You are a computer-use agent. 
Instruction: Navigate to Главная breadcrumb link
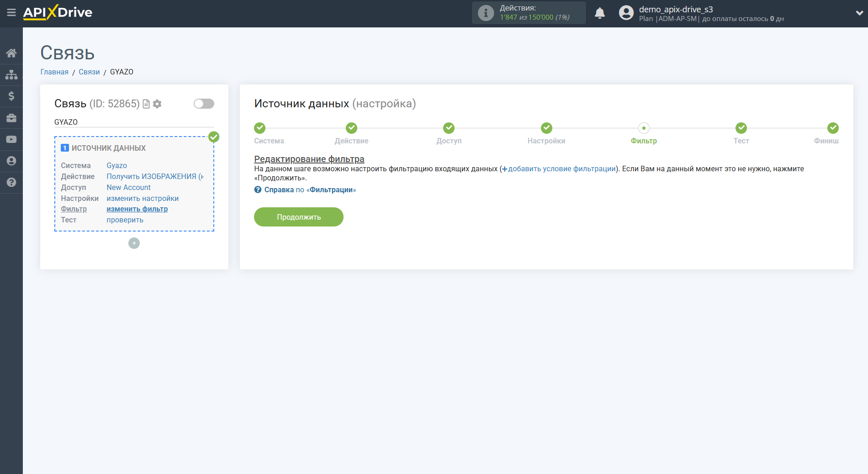pyautogui.click(x=54, y=72)
